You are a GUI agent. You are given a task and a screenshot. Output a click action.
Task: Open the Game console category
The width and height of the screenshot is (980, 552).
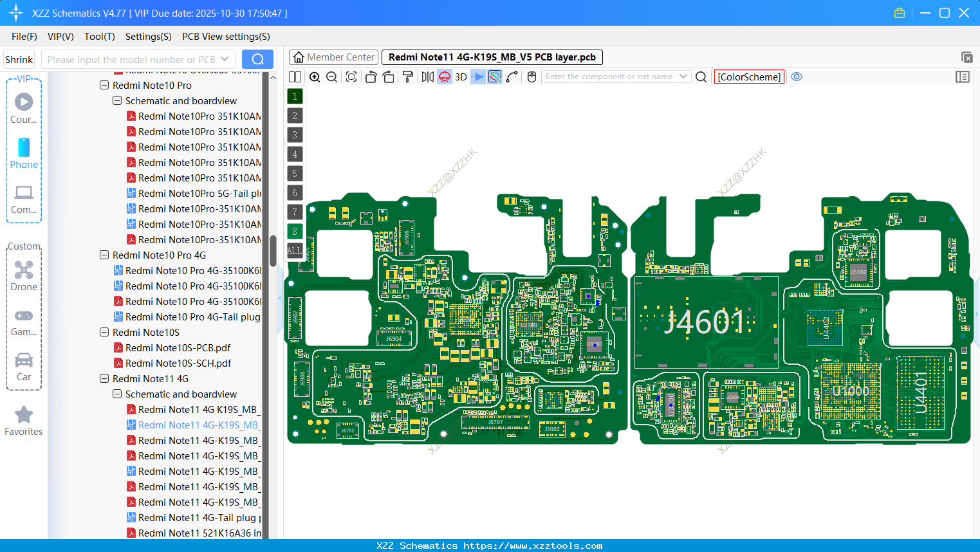pyautogui.click(x=24, y=323)
